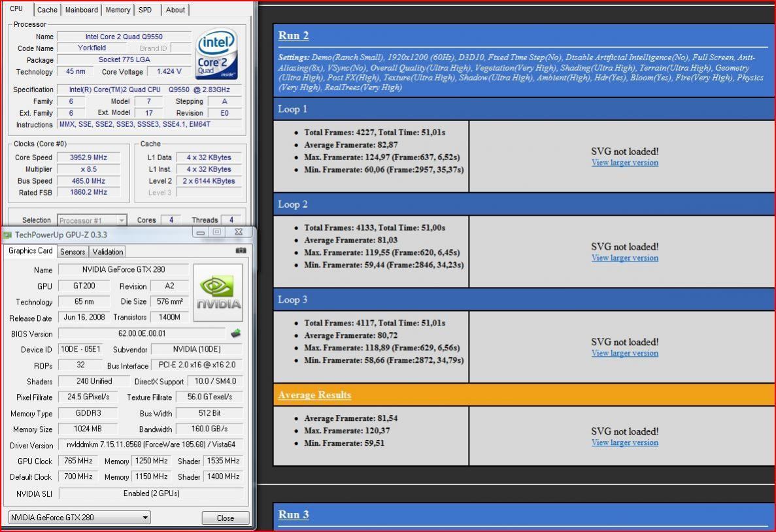This screenshot has height=532, width=776.
Task: Click the BIOS save chip icon
Action: click(x=235, y=333)
